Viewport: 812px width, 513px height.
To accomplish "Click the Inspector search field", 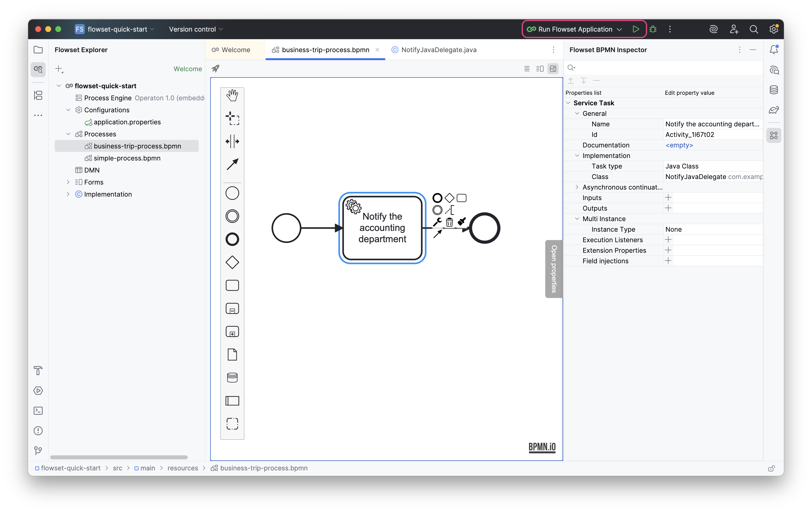I will pyautogui.click(x=664, y=68).
